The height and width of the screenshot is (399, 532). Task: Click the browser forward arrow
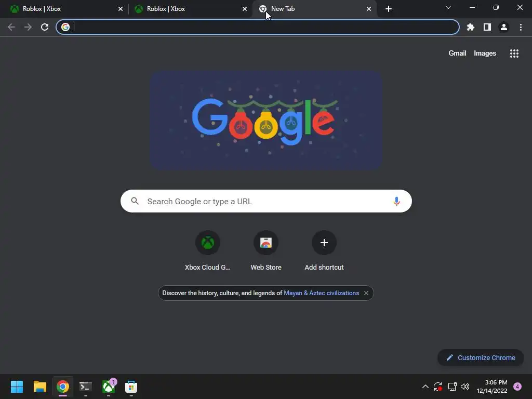pos(28,27)
